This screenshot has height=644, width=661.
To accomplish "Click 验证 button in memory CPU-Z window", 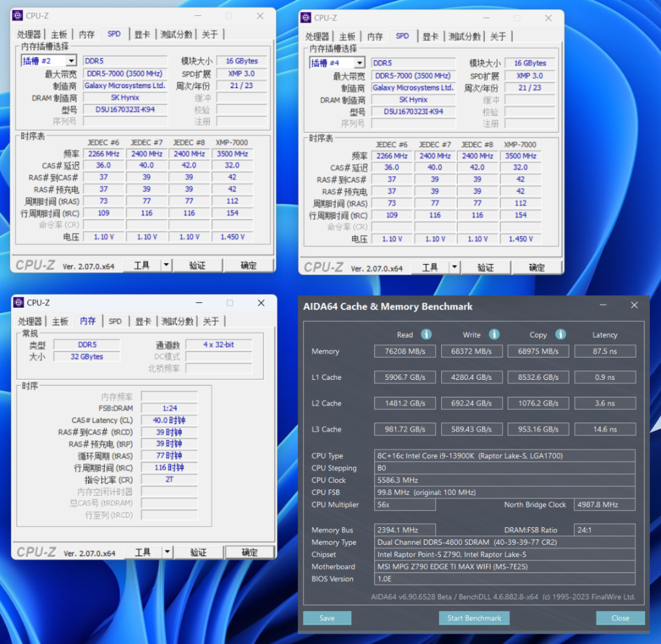I will pos(198,552).
